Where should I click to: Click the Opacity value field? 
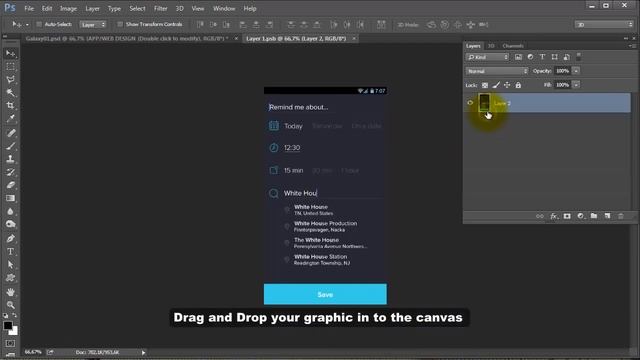coord(562,71)
